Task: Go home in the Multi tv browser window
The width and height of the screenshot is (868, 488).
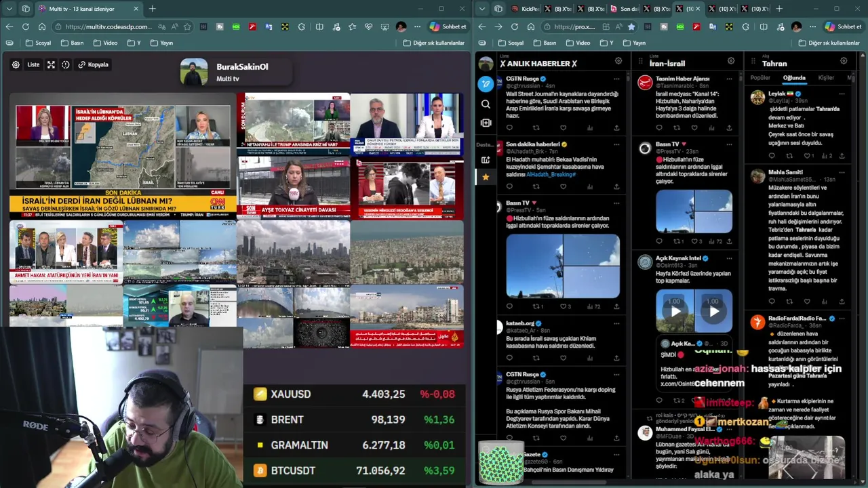Action: pyautogui.click(x=41, y=26)
